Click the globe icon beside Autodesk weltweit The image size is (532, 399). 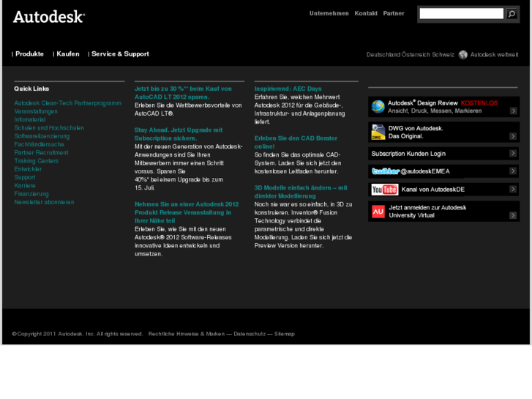click(462, 55)
